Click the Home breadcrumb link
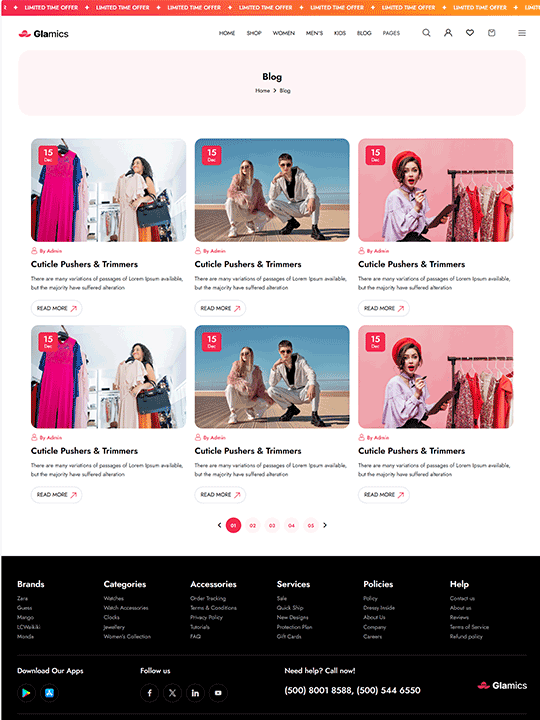This screenshot has width=540, height=720. (262, 90)
